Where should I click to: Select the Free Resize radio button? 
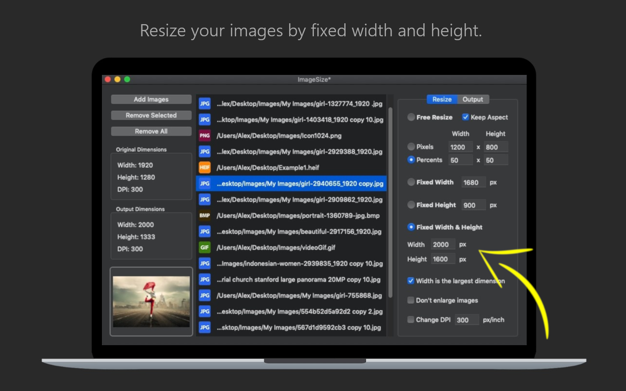[x=411, y=117]
